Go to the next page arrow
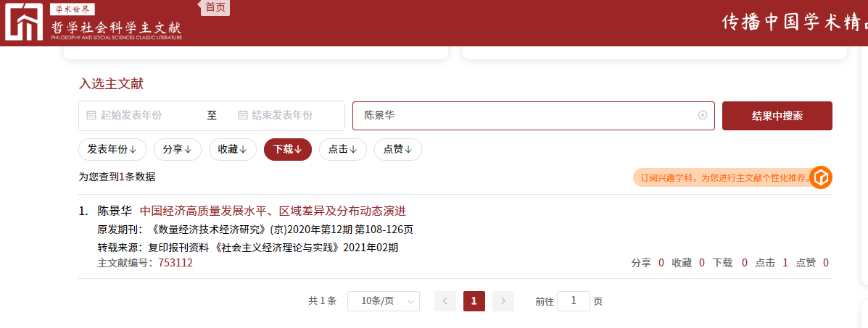Image resolution: width=868 pixels, height=328 pixels. click(503, 301)
